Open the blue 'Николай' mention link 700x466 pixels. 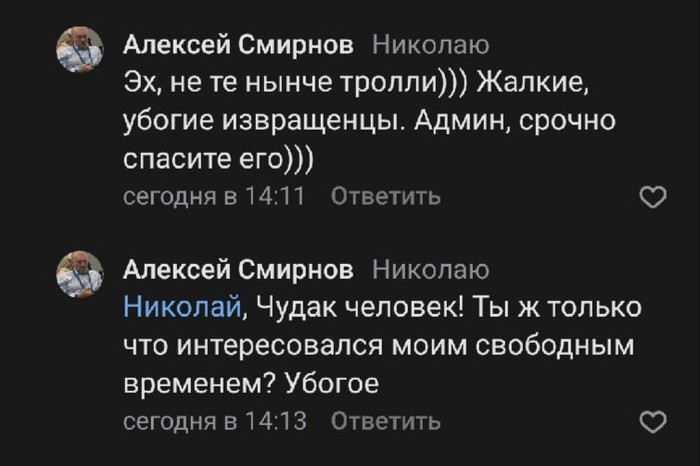[x=181, y=307]
